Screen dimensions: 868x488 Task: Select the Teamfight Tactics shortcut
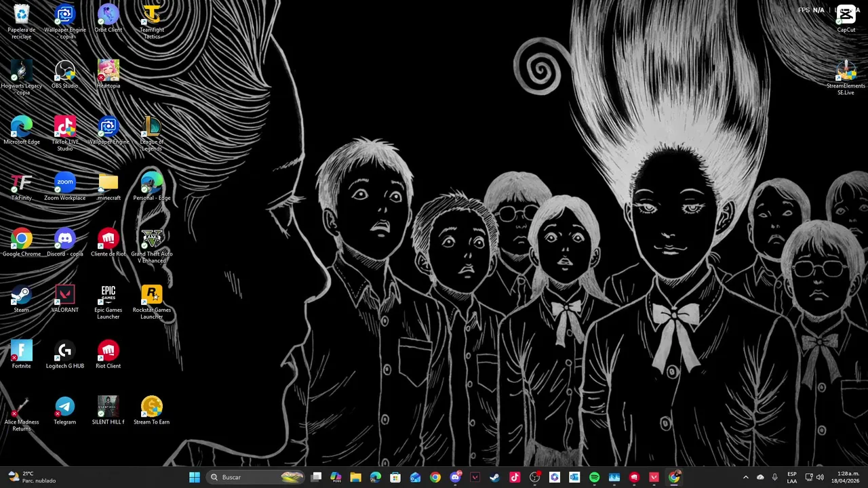click(x=152, y=22)
